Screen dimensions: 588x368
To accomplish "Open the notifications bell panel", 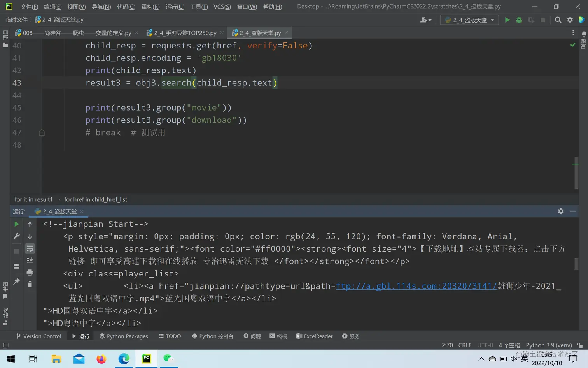I will [584, 34].
